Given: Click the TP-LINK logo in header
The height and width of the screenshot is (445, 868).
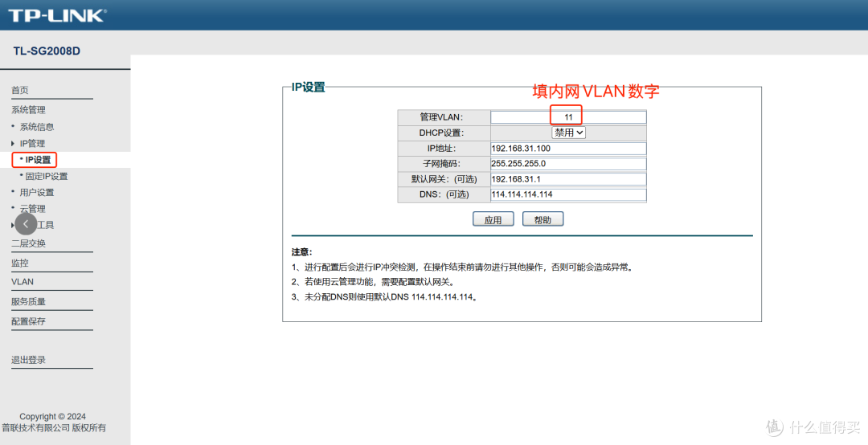Looking at the screenshot, I should click(x=57, y=15).
